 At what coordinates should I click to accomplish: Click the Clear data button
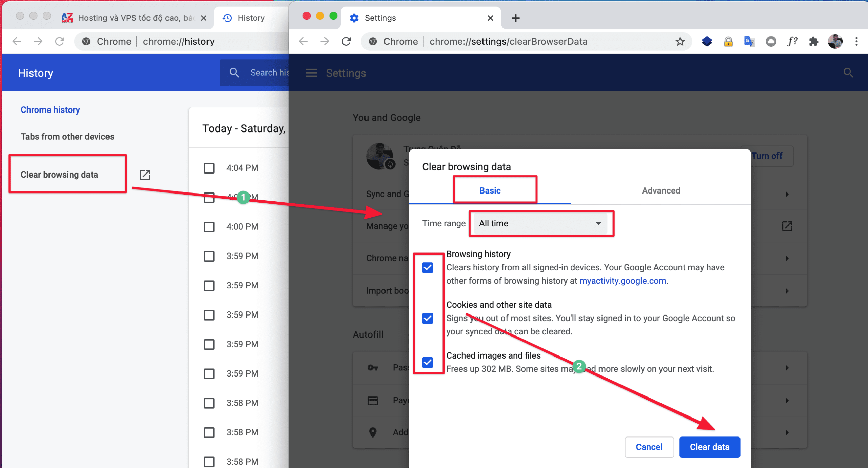pos(709,447)
